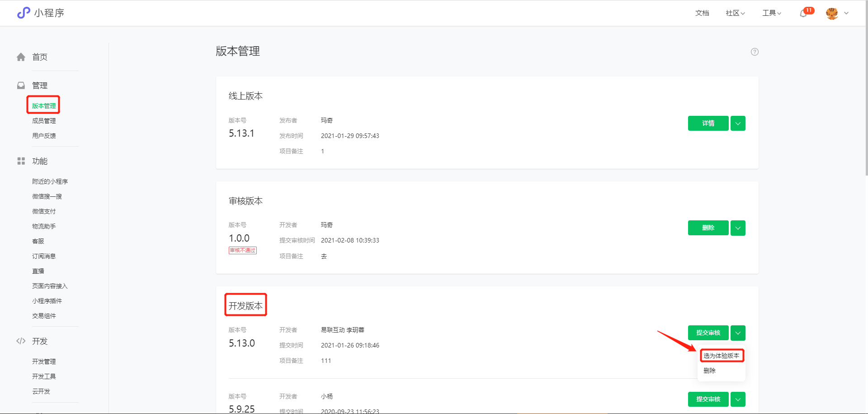Open dropdown arrow next to 详情 button
The image size is (868, 414).
point(737,123)
